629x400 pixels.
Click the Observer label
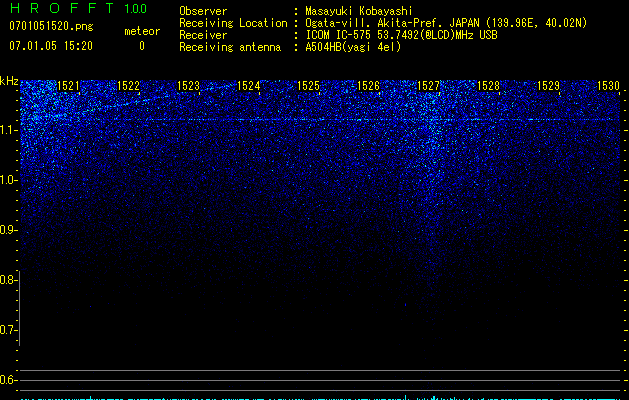203,11
